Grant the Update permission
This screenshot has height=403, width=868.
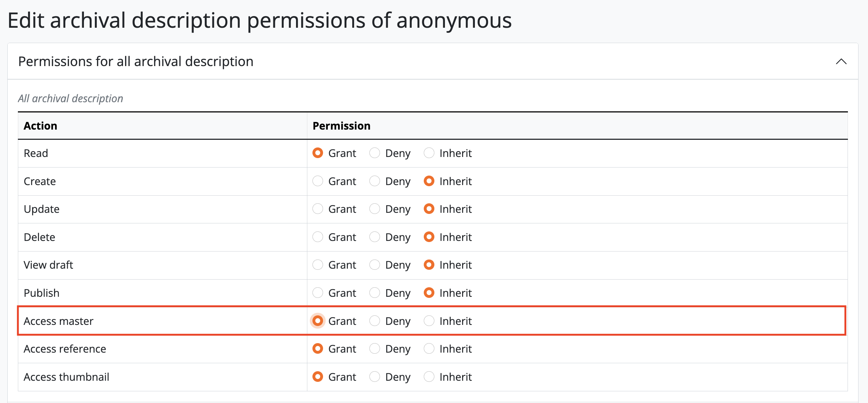pos(318,209)
